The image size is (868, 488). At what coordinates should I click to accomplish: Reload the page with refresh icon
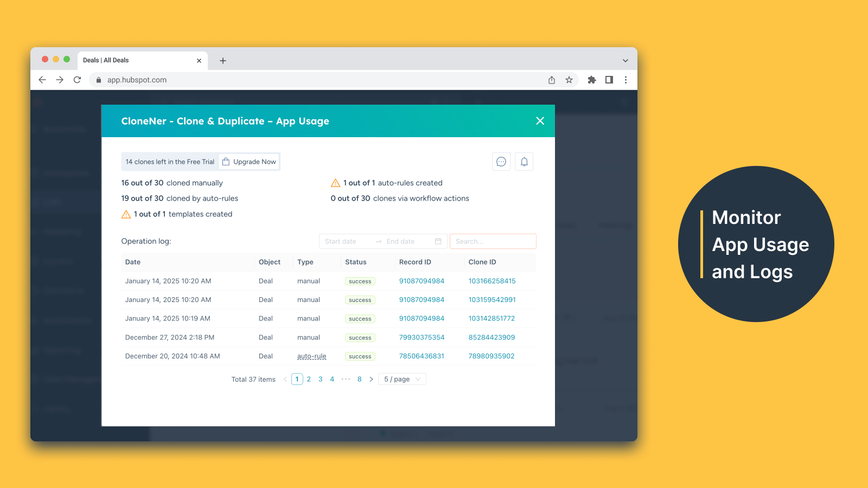pyautogui.click(x=77, y=80)
